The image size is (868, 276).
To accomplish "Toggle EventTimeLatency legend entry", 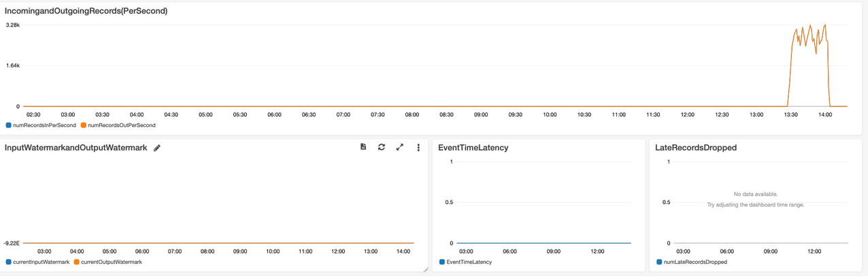I will tap(465, 262).
